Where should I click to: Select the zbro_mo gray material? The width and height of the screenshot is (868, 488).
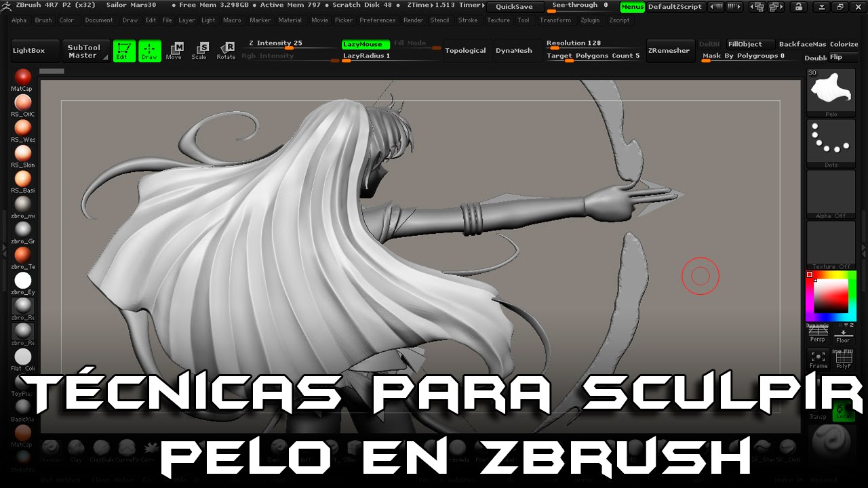(23, 204)
